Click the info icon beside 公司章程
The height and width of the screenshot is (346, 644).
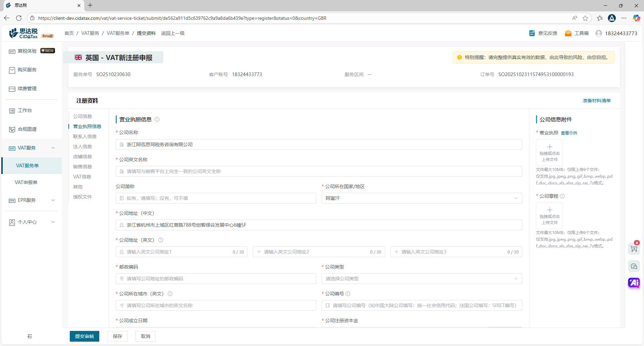pos(562,196)
